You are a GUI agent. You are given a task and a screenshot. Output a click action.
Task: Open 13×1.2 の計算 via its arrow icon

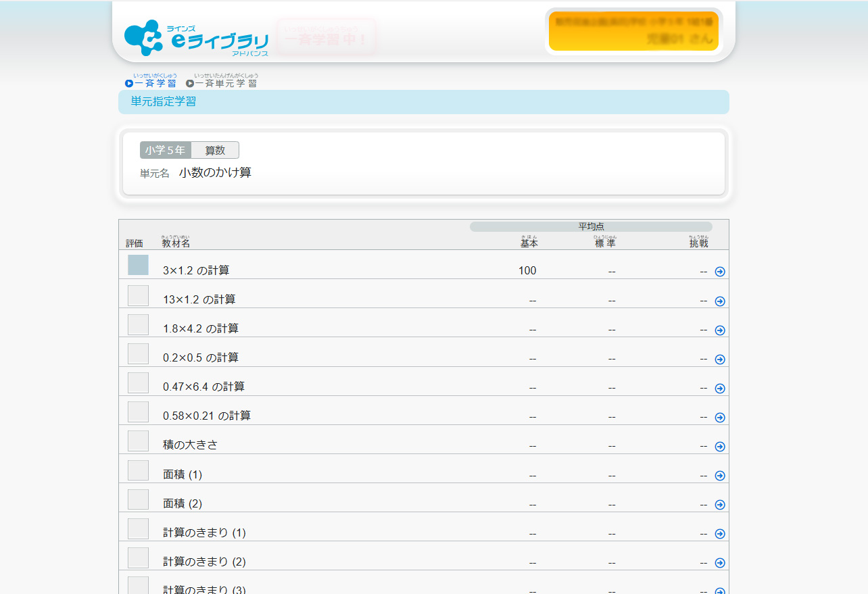click(x=720, y=301)
